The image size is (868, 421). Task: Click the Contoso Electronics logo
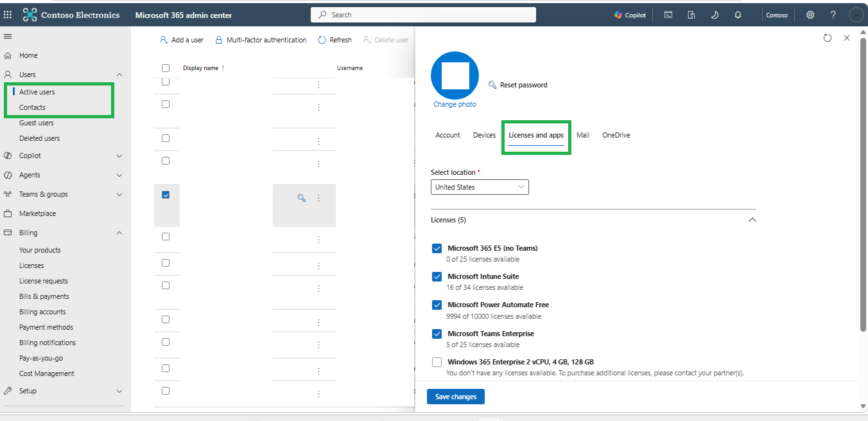tap(71, 14)
